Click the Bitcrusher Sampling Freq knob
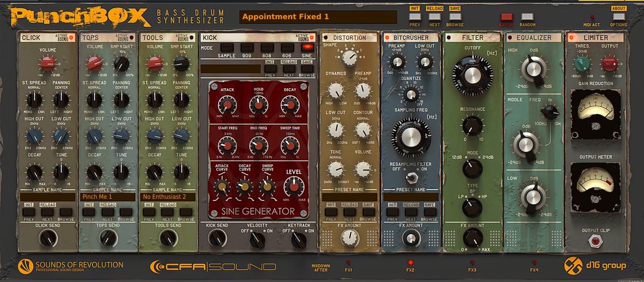This screenshot has width=644, height=282. point(411,137)
